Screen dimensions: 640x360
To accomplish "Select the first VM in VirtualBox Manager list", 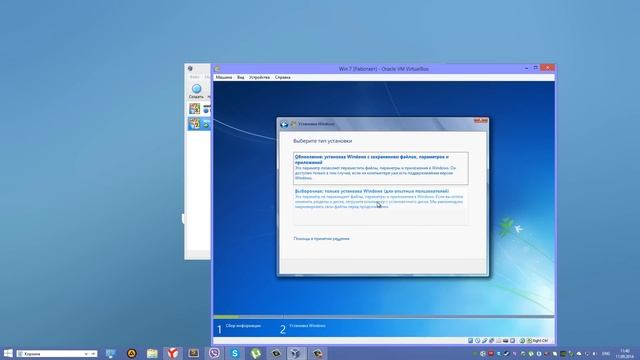I will 200,109.
